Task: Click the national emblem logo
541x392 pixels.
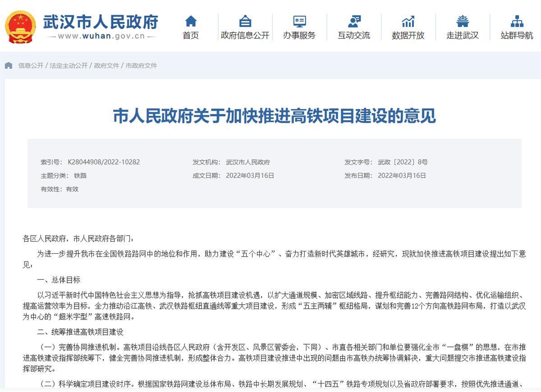Action: (x=20, y=27)
